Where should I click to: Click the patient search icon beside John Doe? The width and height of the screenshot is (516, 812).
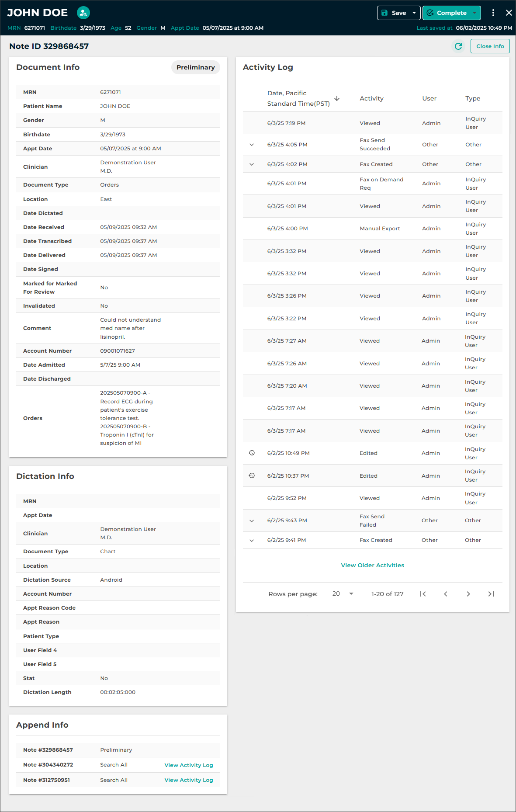tap(83, 13)
